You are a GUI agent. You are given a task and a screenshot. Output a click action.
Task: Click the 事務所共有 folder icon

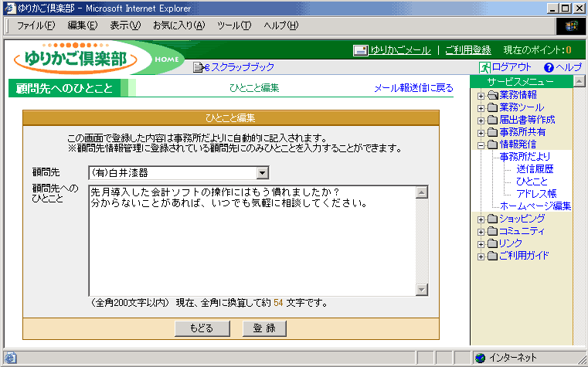coord(492,132)
